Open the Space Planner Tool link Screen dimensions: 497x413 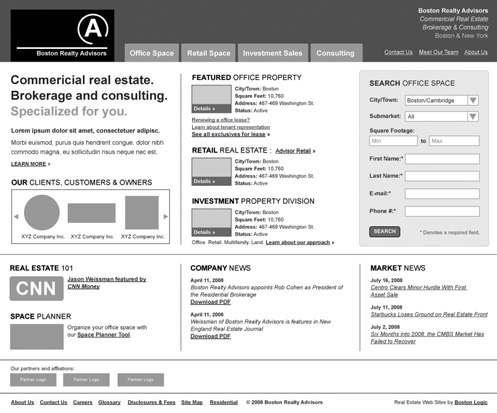(104, 335)
